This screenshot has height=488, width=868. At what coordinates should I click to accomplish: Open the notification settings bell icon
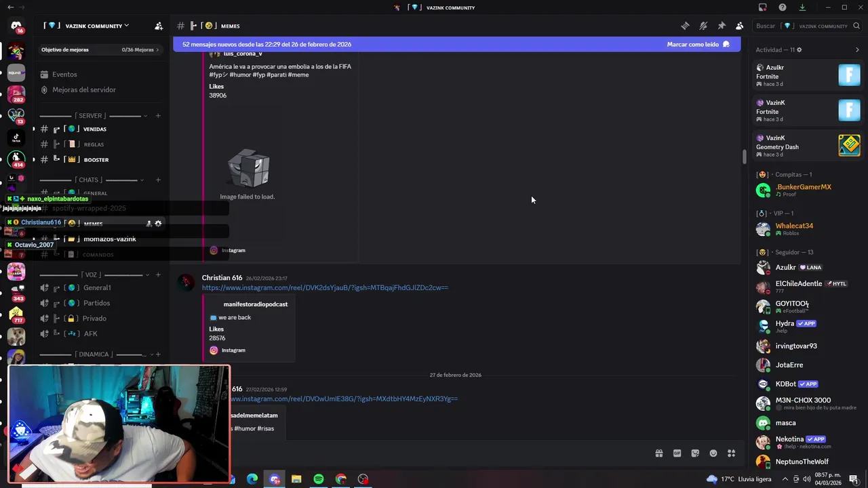coord(703,26)
